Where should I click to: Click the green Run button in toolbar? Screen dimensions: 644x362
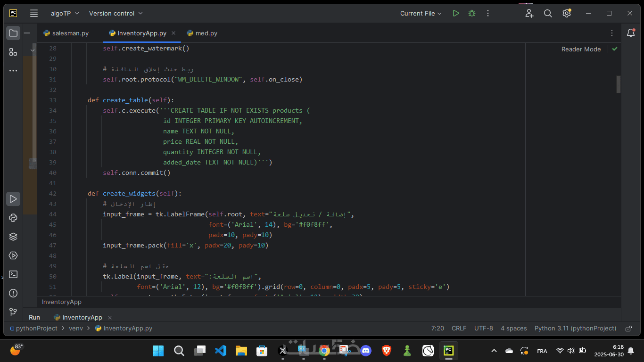point(455,13)
